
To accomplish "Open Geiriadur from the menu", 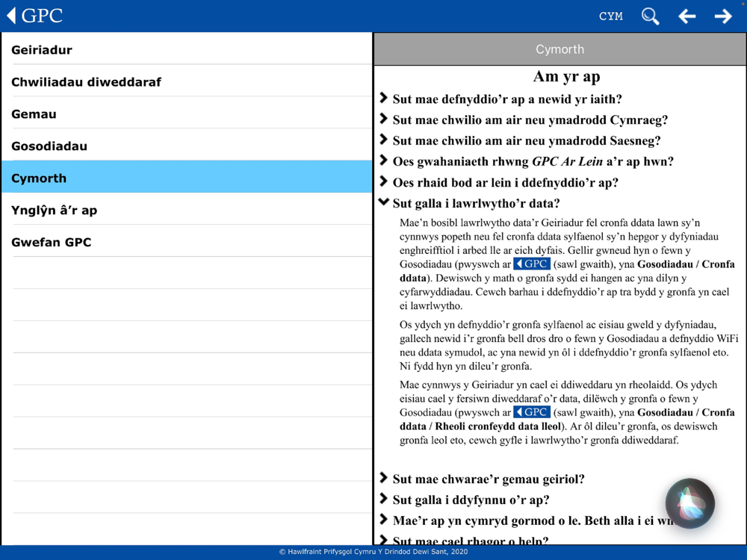I will (x=187, y=49).
